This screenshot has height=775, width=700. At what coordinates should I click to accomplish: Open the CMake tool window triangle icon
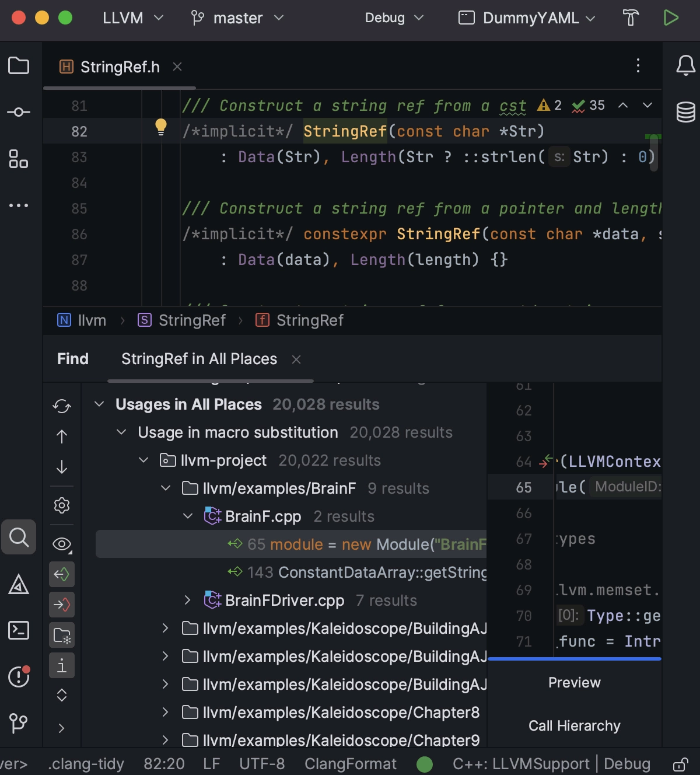point(19,584)
